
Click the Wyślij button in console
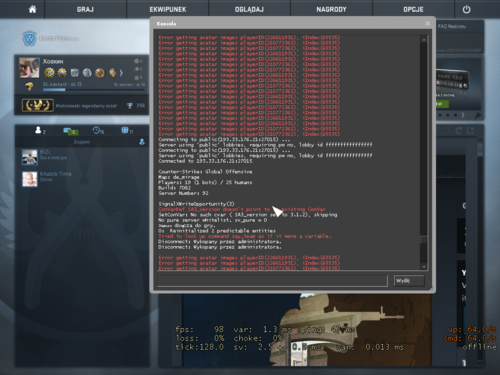tap(409, 281)
